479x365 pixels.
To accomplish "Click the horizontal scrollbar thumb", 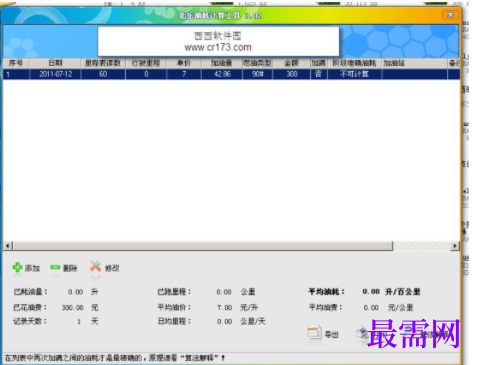I will (x=203, y=246).
